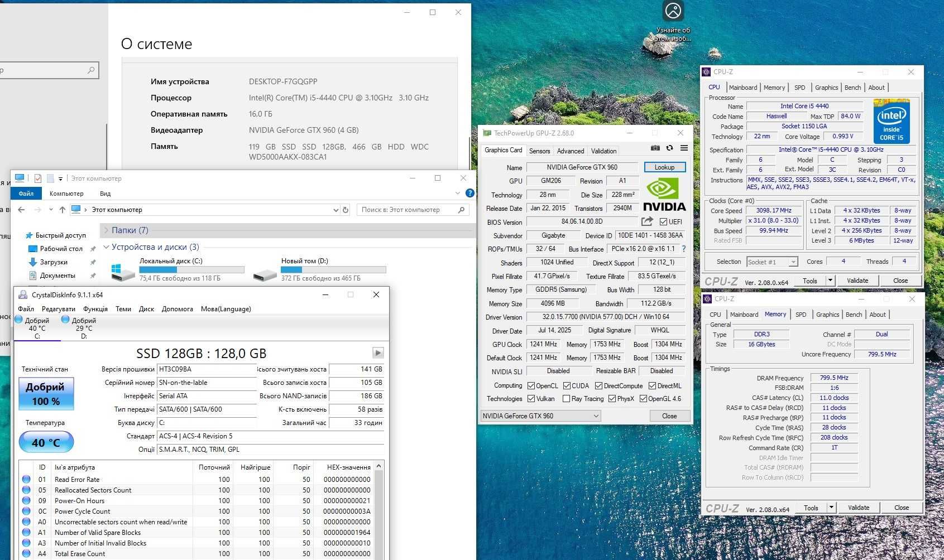Switch to Advanced tab in GPU-Z

click(x=571, y=151)
